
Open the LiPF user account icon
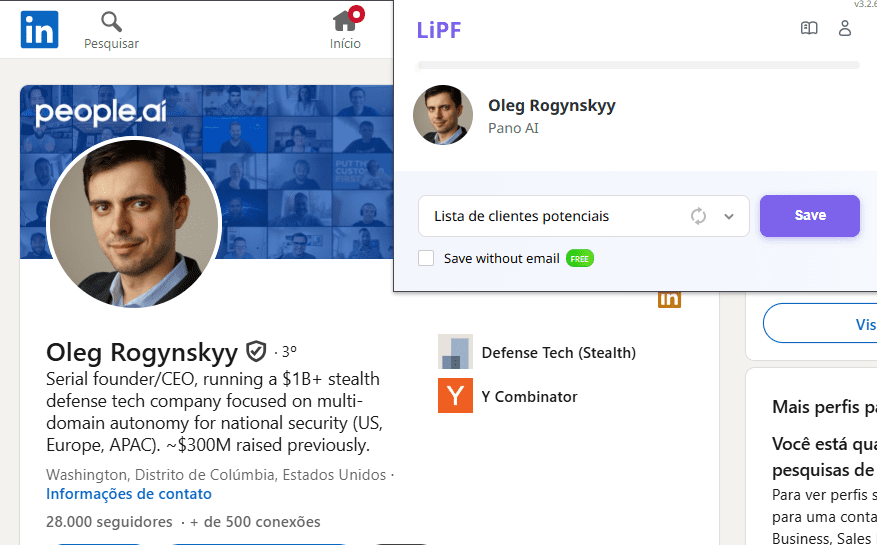(845, 29)
